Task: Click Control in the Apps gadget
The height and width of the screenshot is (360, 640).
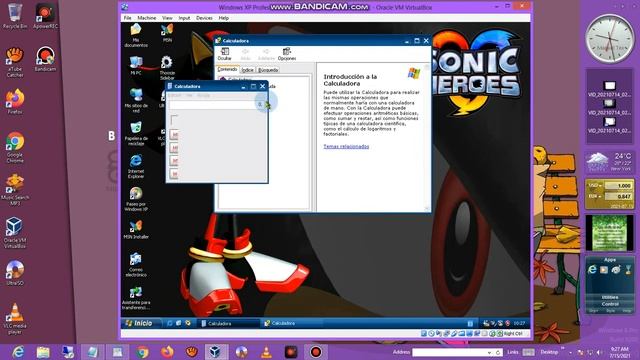Action: [x=610, y=304]
